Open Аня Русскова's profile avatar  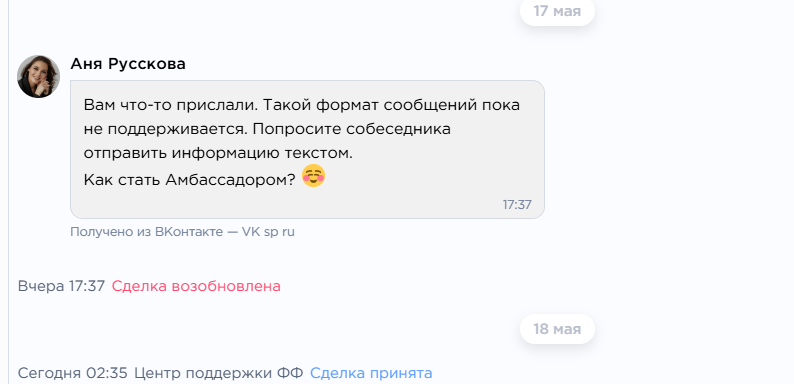tap(38, 76)
